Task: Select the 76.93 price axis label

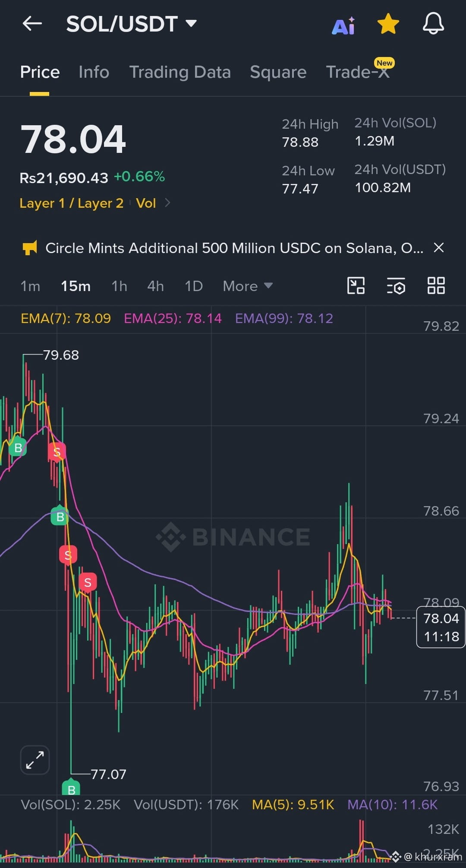Action: [x=441, y=786]
